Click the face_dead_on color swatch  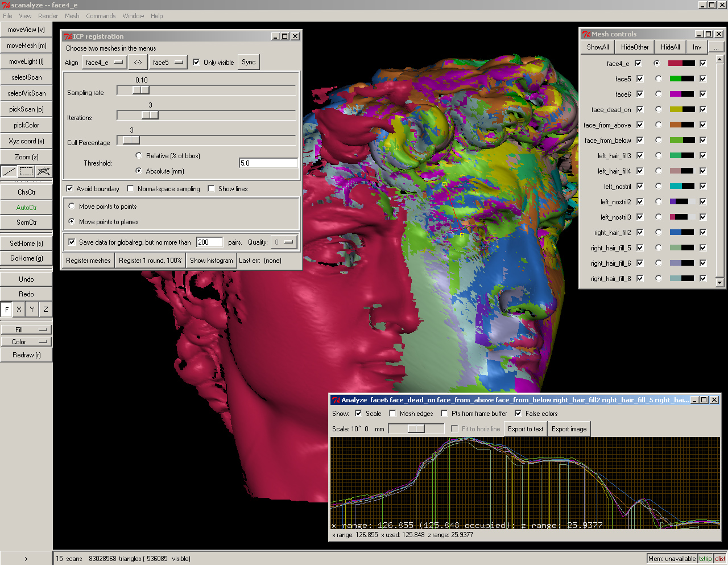pyautogui.click(x=682, y=110)
